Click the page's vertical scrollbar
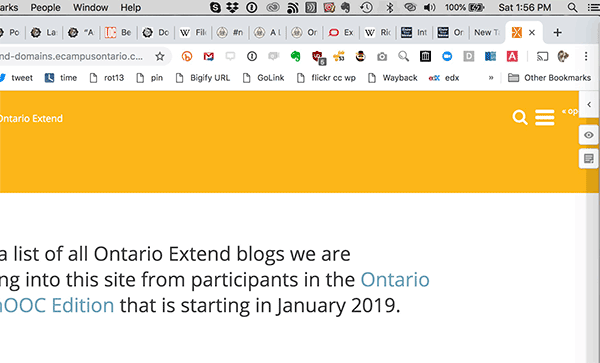This screenshot has height=363, width=600. click(593, 277)
